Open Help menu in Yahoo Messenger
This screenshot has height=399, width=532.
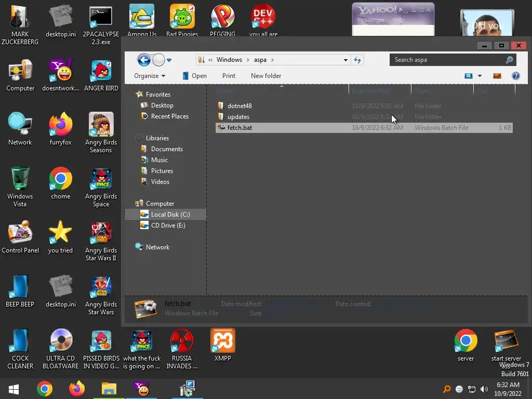pos(398,20)
